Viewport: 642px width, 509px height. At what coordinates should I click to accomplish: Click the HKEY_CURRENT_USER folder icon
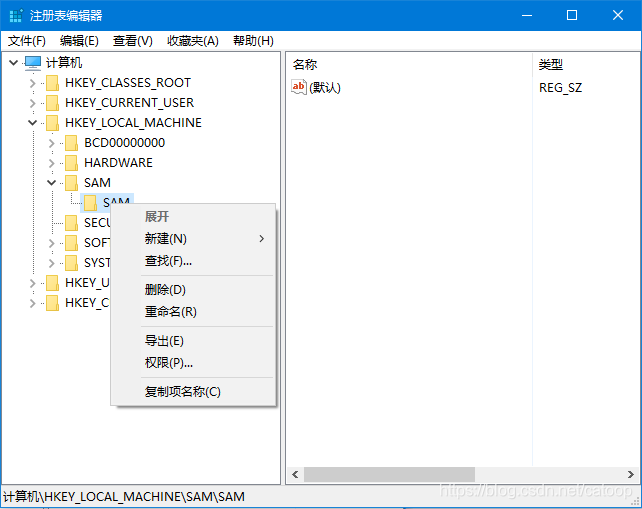52,103
